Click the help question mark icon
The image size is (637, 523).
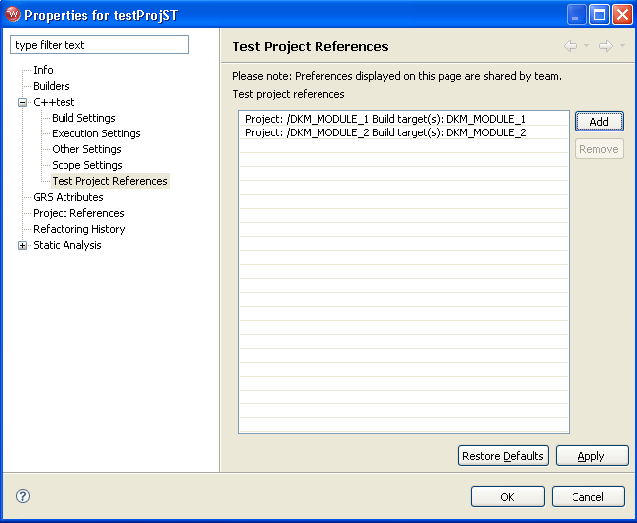(x=23, y=496)
